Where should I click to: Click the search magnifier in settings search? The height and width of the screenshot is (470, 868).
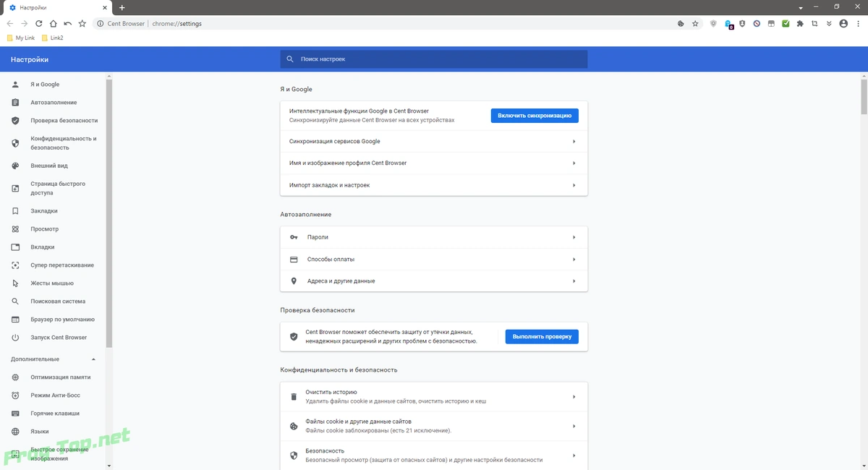click(x=290, y=59)
